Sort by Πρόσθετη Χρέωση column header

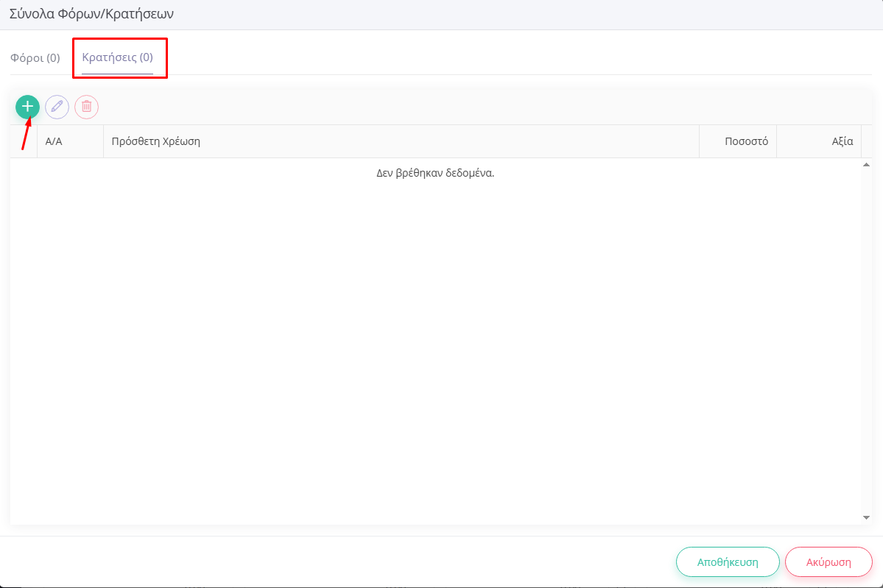point(156,141)
